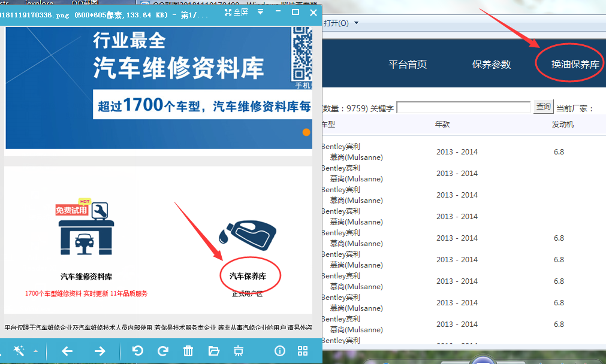The image size is (606, 364).
Task: Minimize the image viewer window
Action: (278, 12)
